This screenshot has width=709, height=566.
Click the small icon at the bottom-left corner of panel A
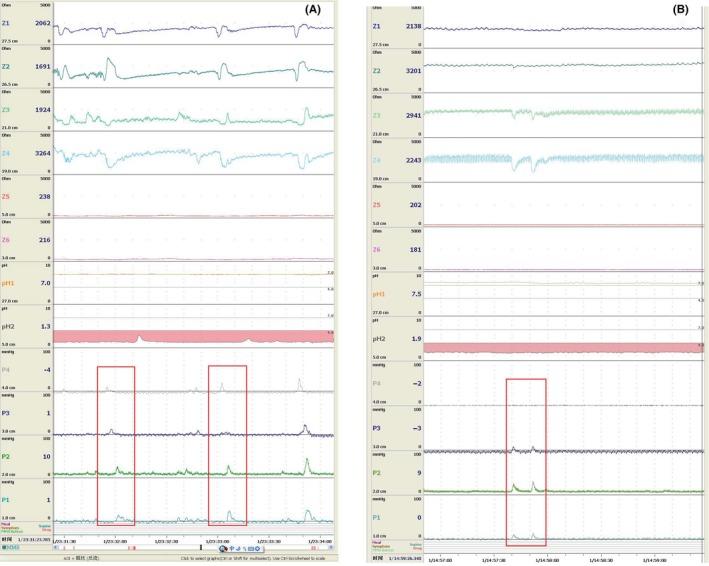(4, 549)
